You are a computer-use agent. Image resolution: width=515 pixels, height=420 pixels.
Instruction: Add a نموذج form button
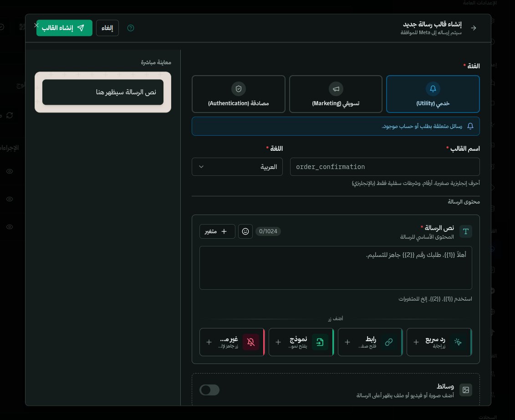(x=301, y=342)
